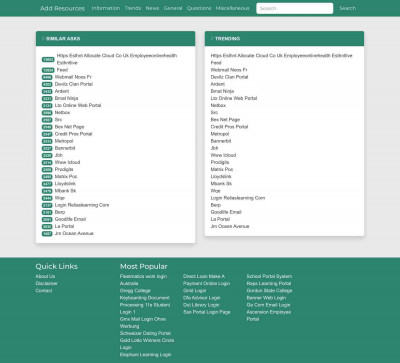Open Bex Net Page in Similar Asks

point(69,127)
